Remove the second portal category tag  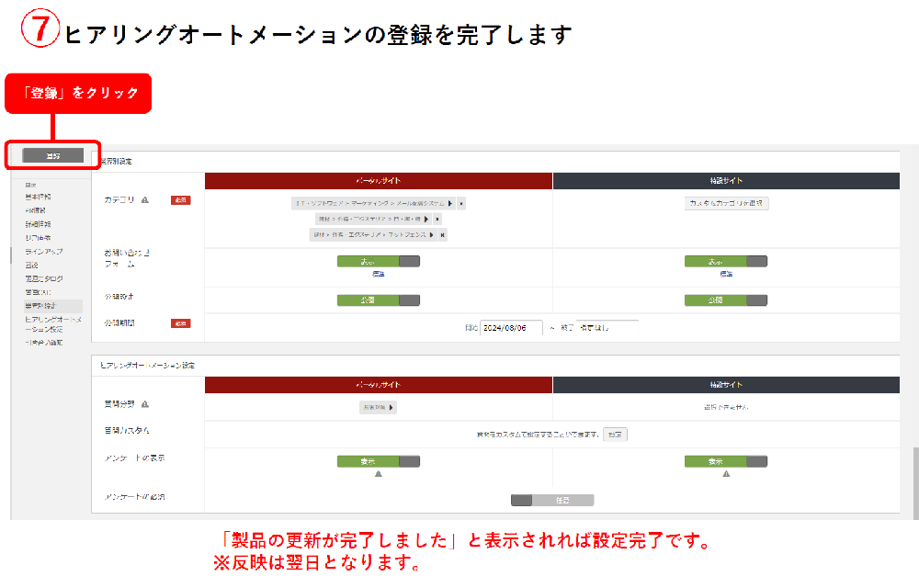pyautogui.click(x=437, y=220)
